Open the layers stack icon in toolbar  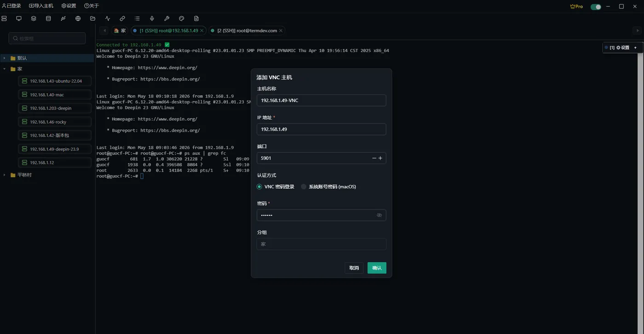coord(34,18)
